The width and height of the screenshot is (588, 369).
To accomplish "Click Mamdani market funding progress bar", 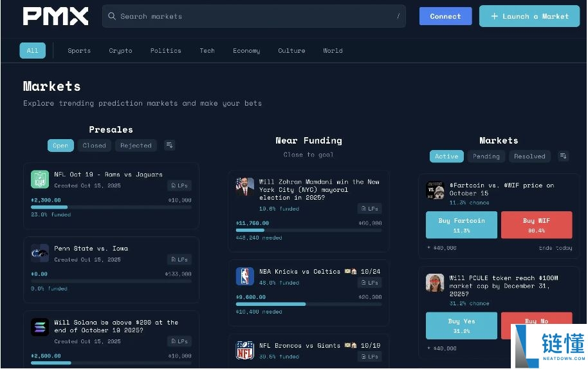I will 309,230.
